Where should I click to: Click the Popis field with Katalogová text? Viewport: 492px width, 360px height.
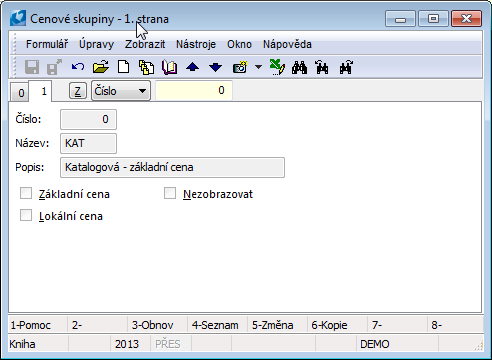(x=172, y=167)
